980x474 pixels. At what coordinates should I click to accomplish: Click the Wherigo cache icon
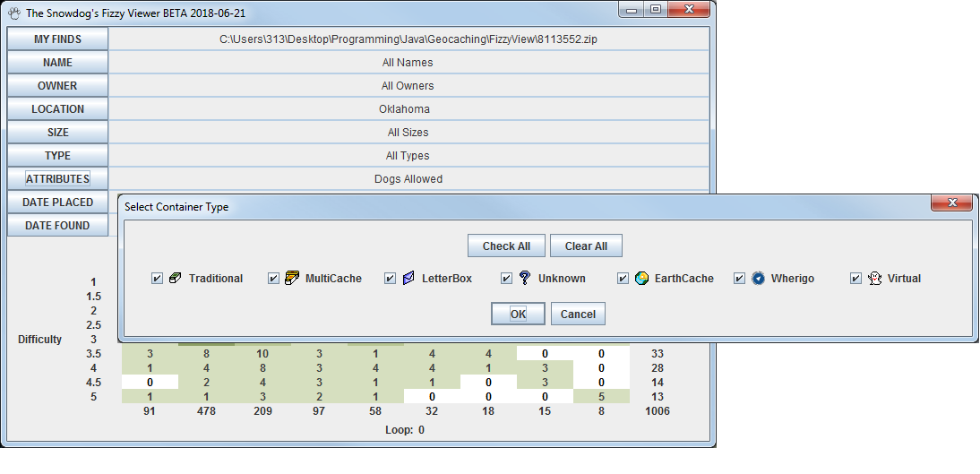[x=758, y=279]
